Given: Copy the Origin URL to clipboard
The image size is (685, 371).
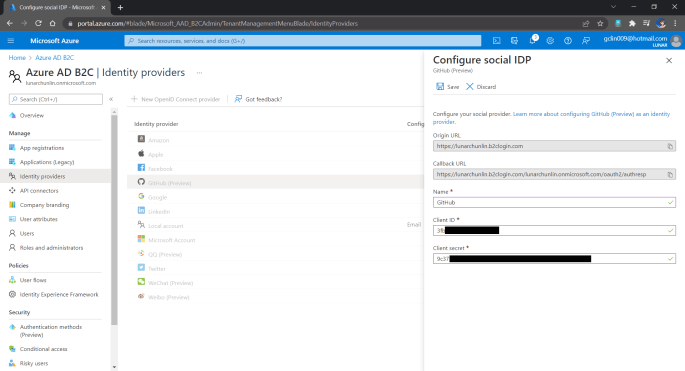Looking at the screenshot, I should tap(670, 146).
